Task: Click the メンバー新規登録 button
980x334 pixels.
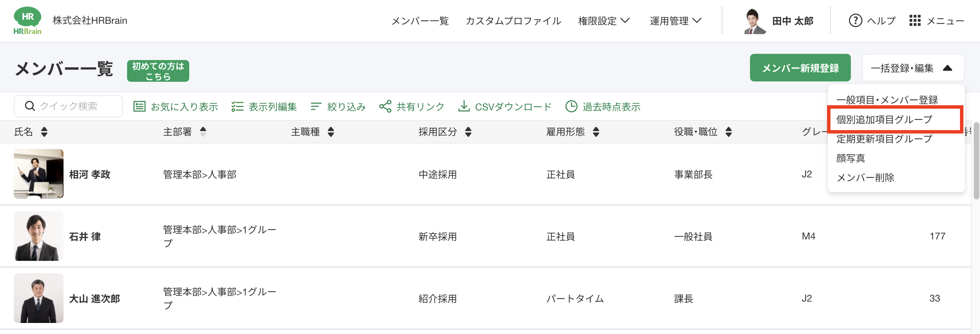Action: tap(800, 68)
